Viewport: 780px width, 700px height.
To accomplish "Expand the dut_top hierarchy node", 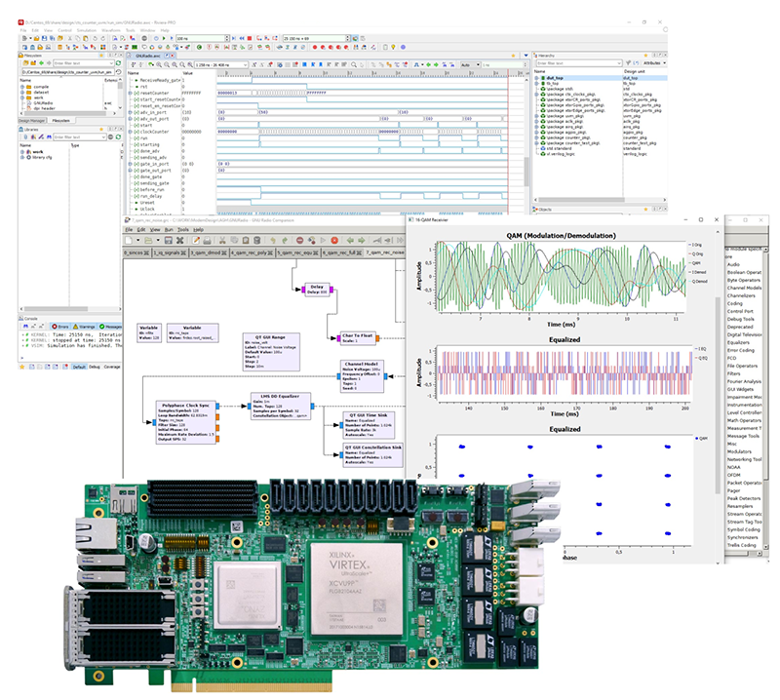I will 535,77.
